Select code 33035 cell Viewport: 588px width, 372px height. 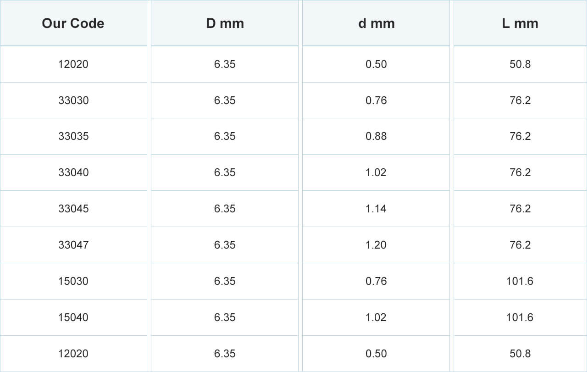[x=73, y=136]
